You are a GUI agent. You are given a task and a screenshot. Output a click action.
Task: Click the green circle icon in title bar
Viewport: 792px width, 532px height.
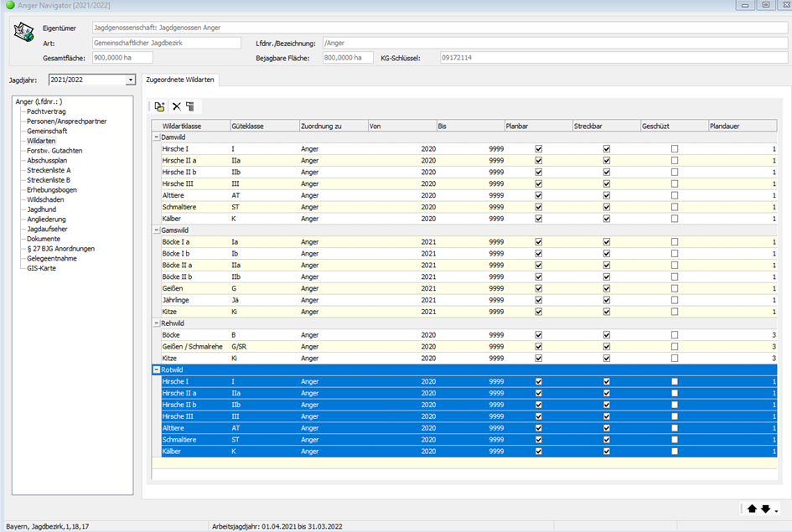tap(9, 6)
